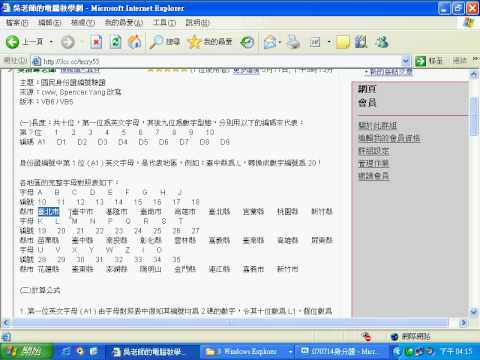Open the 邀請會員 sidebar link
This screenshot has width=480, height=360.
tap(373, 176)
